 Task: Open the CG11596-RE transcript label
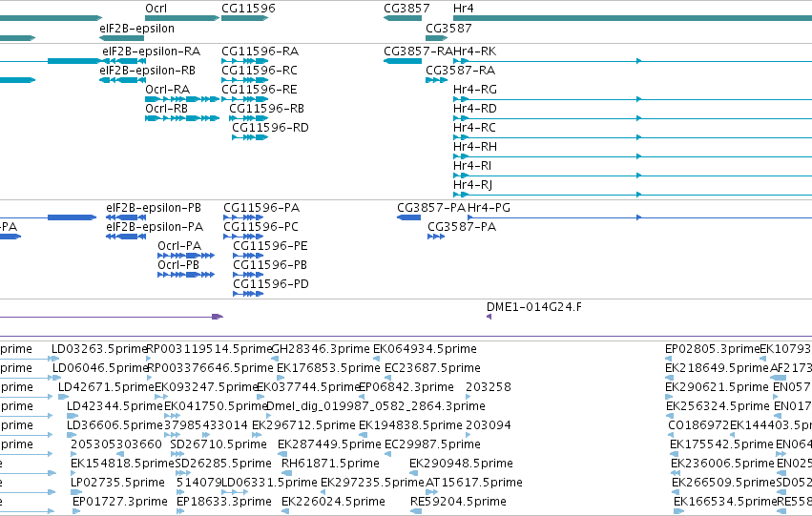pos(260,90)
